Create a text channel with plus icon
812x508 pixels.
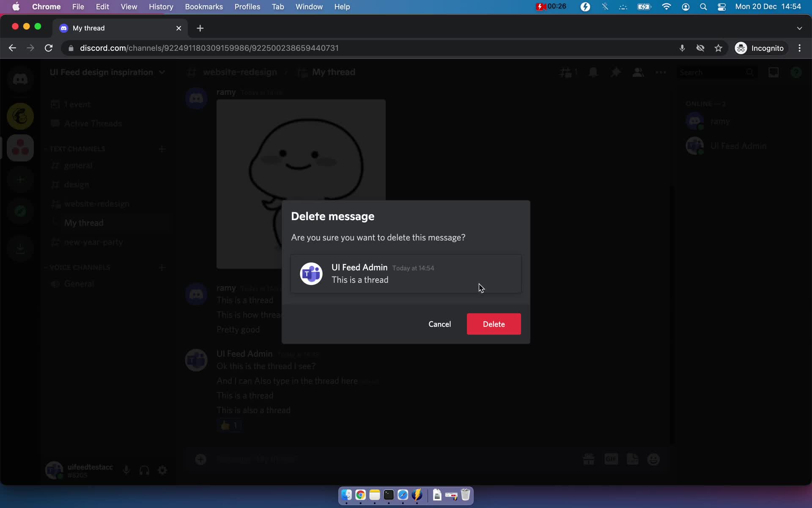point(162,149)
